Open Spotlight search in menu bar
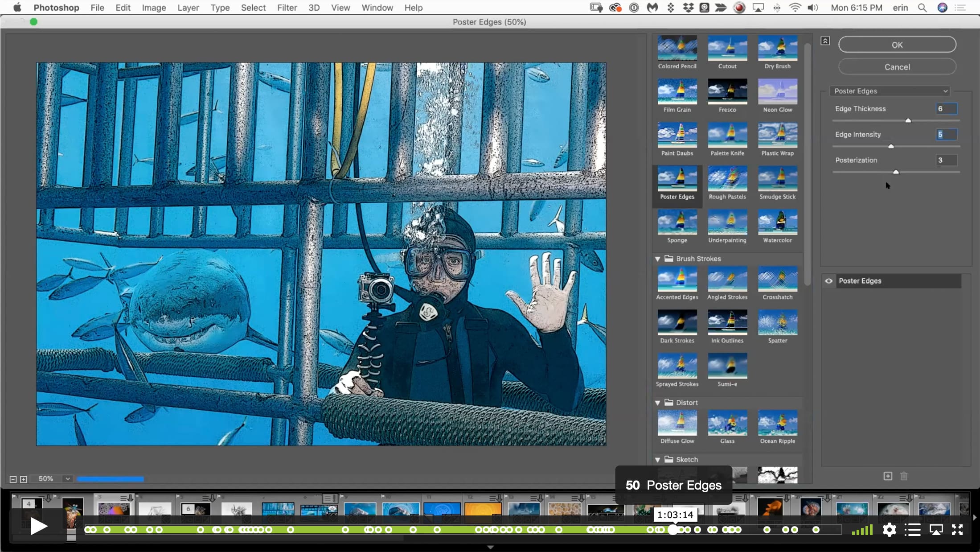Screen dimensions: 980x552 [x=922, y=8]
